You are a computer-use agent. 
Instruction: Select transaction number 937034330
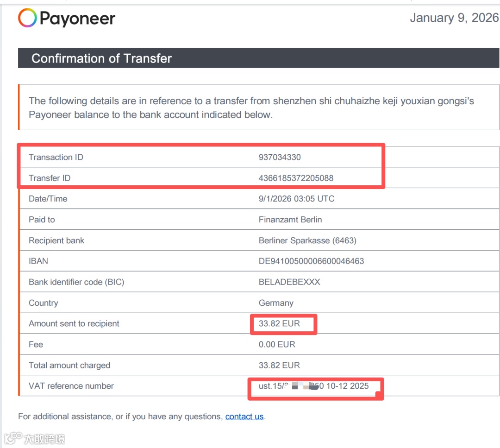click(x=280, y=157)
